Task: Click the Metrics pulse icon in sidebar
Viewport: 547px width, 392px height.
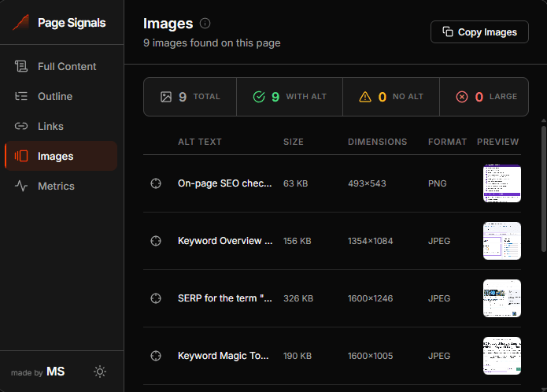Action: [21, 186]
